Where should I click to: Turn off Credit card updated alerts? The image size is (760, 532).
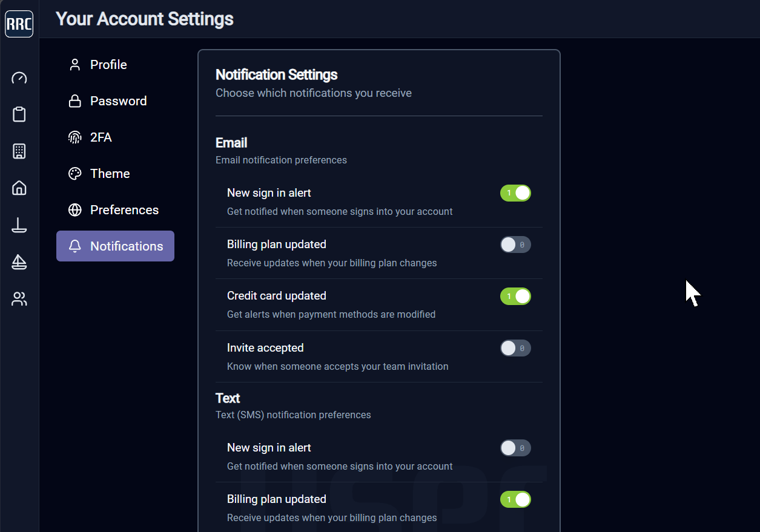coord(515,296)
